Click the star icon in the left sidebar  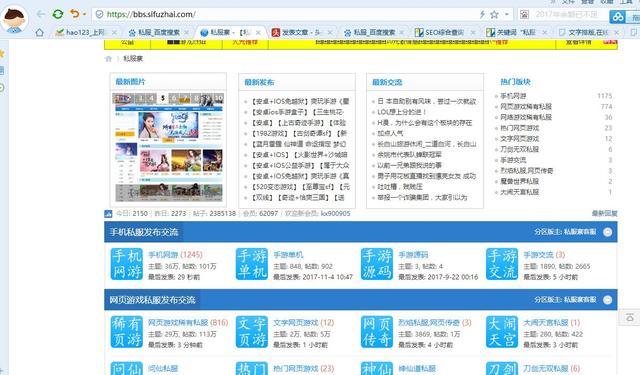(x=2, y=53)
